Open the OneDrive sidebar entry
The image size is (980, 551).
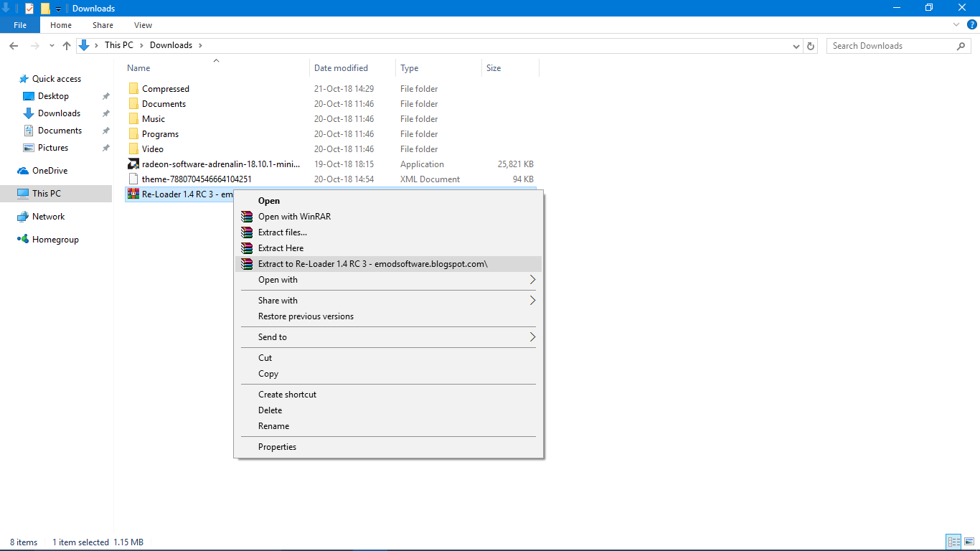[50, 170]
